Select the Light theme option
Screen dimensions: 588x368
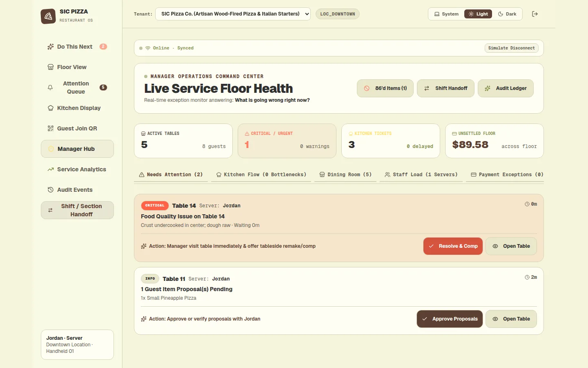[478, 14]
